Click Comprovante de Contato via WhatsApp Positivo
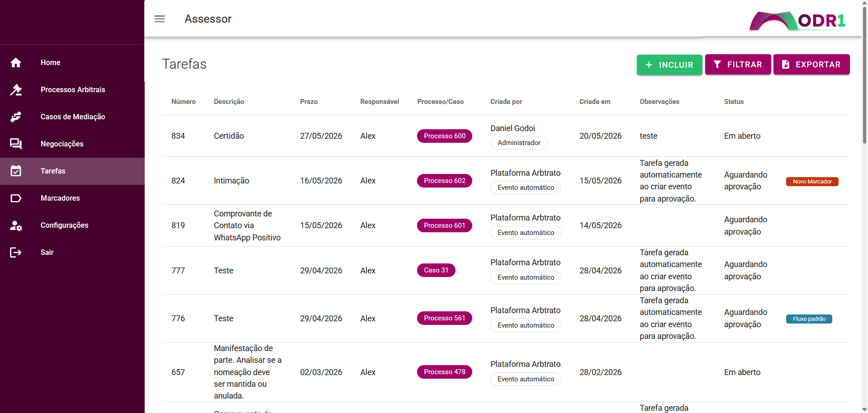868x413 pixels. click(x=247, y=225)
